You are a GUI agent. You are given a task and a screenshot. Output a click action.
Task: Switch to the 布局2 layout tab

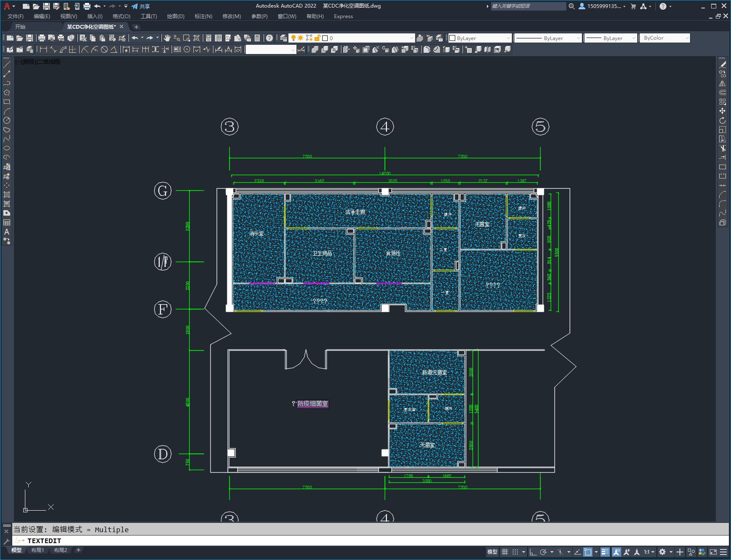pyautogui.click(x=60, y=550)
